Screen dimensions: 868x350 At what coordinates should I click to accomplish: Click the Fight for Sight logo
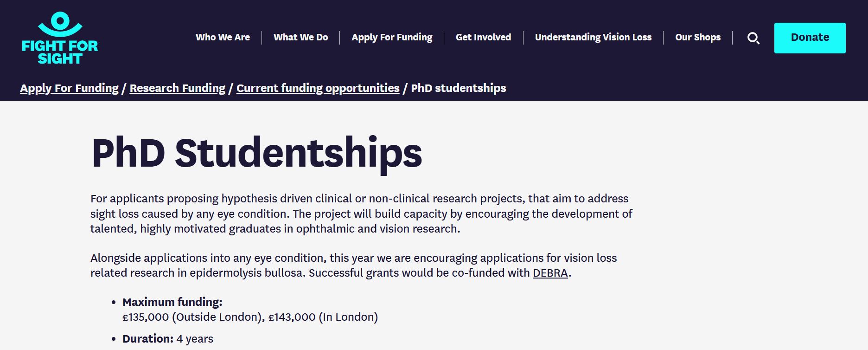(60, 38)
